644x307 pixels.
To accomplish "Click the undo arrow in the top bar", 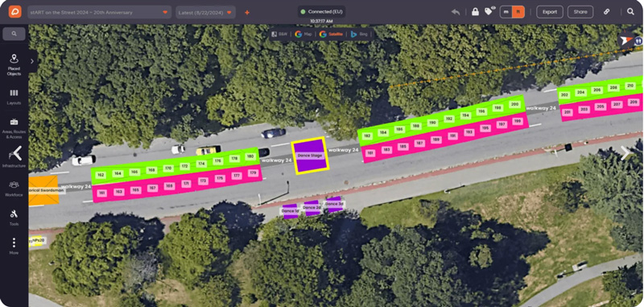I will pos(456,12).
